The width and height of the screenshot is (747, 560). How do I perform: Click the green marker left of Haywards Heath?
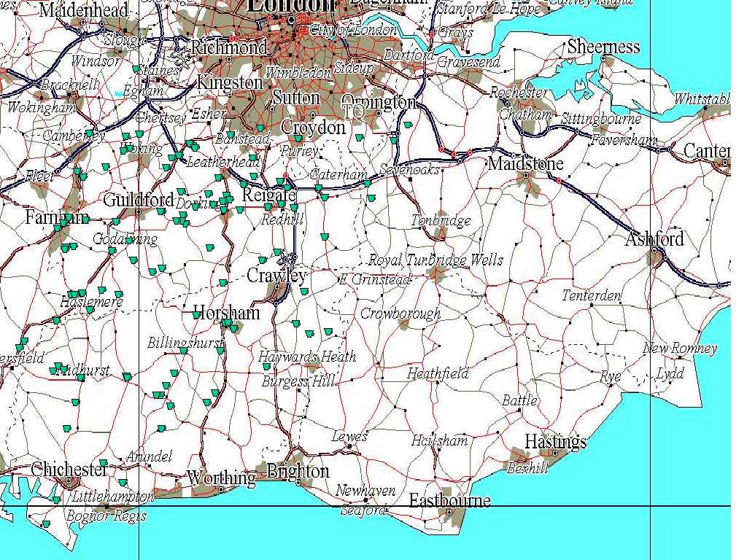click(266, 367)
